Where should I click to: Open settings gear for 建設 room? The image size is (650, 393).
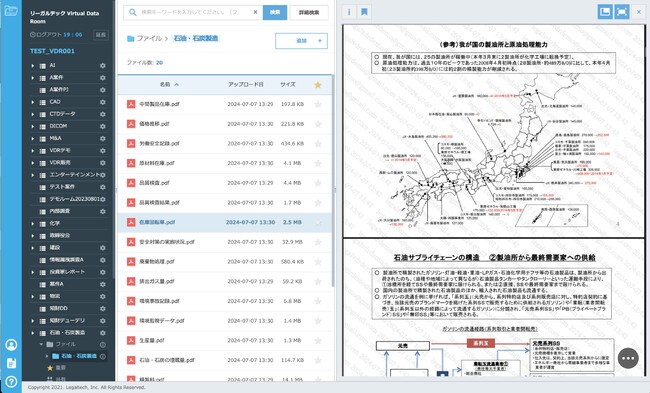[102, 248]
